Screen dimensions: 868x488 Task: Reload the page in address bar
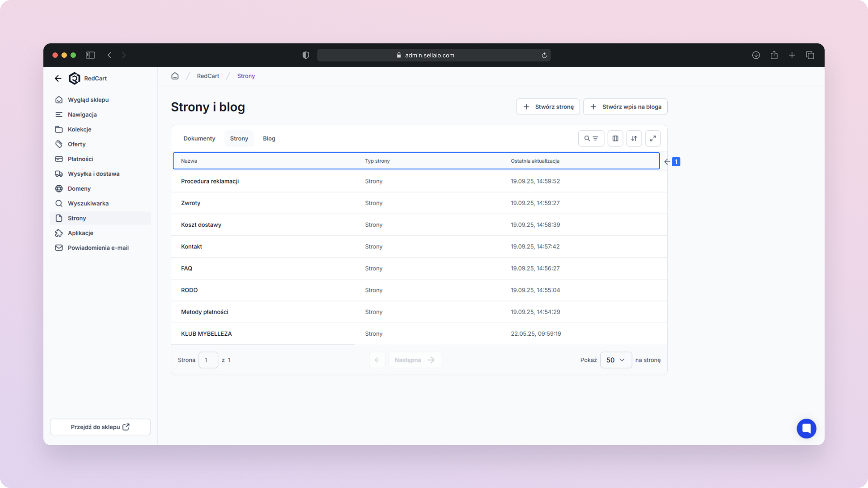(x=544, y=55)
